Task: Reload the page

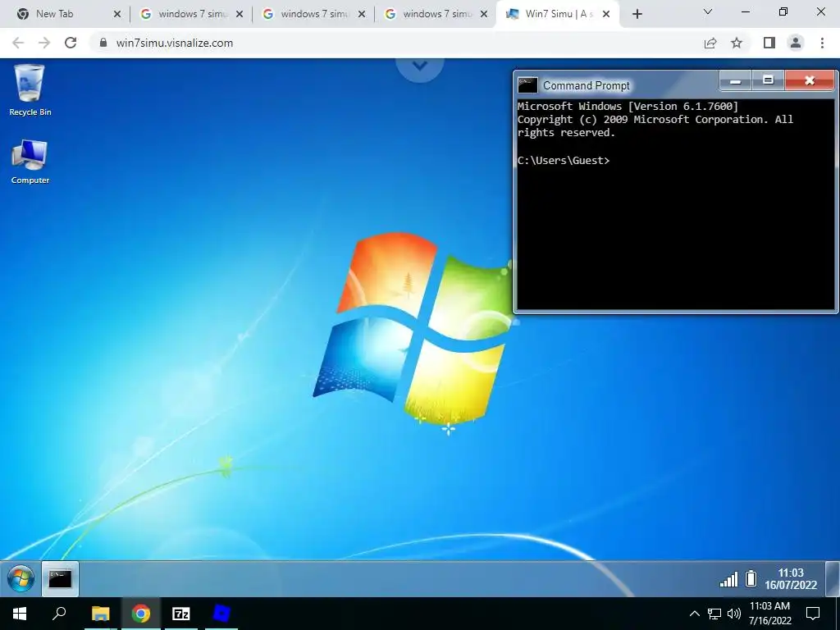Action: (71, 43)
